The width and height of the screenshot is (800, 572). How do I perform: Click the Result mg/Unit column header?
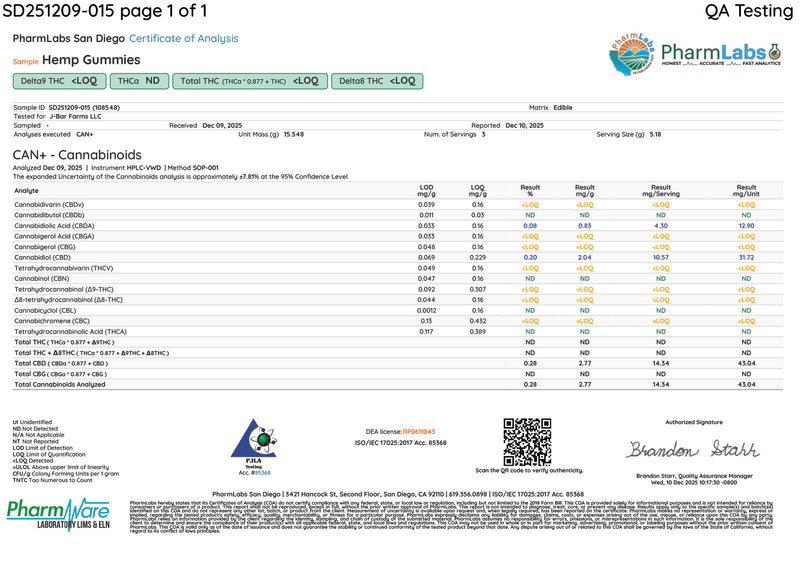click(746, 191)
